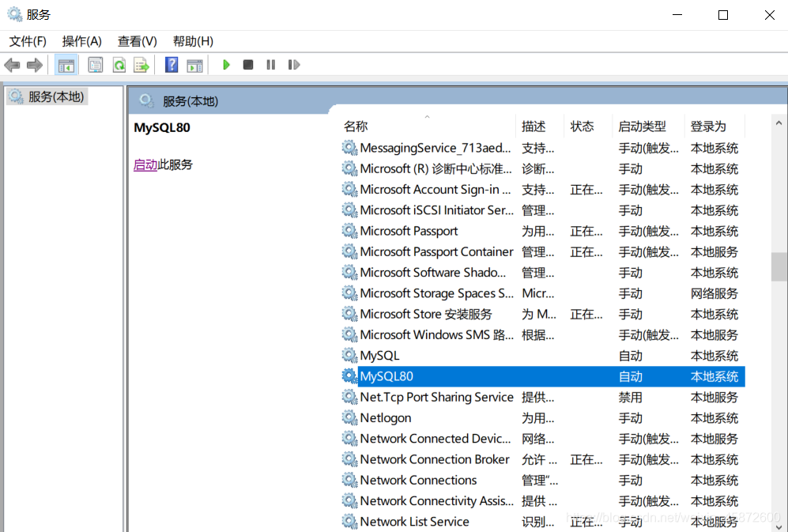Navigate back with the left arrow icon
This screenshot has width=788, height=532.
coord(12,64)
